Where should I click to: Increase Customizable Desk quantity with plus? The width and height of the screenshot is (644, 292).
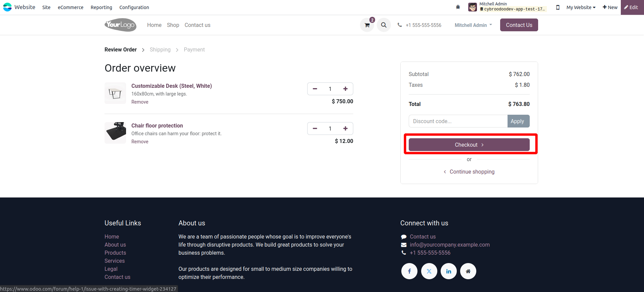(345, 89)
